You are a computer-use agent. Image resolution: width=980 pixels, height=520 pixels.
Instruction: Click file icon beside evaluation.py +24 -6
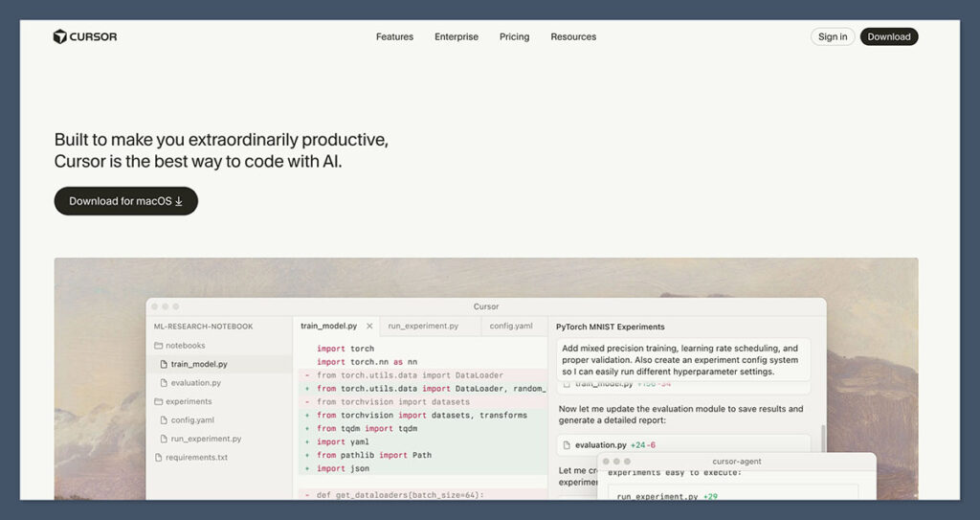(x=567, y=445)
